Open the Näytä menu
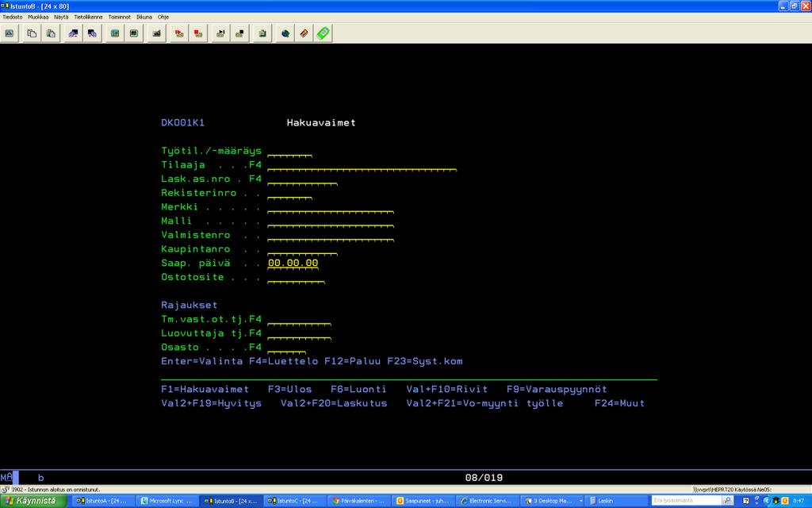 61,17
